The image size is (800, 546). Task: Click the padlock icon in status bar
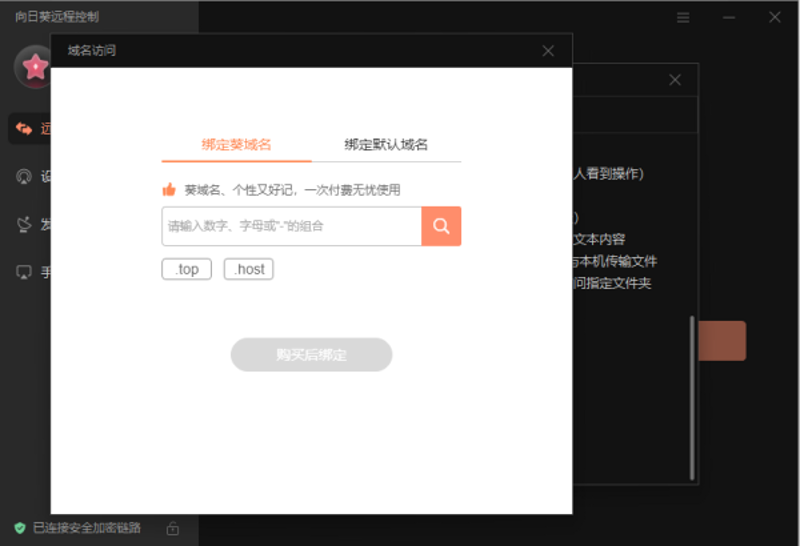tap(172, 528)
